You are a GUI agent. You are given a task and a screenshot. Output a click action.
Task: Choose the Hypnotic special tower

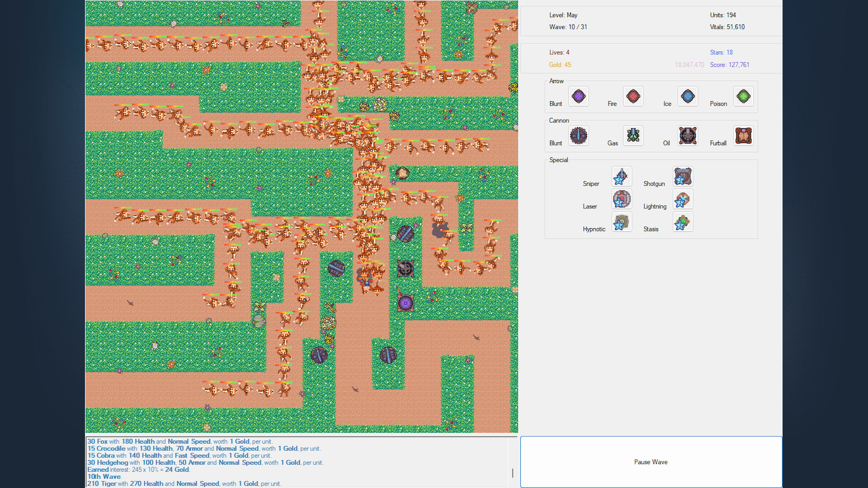622,221
